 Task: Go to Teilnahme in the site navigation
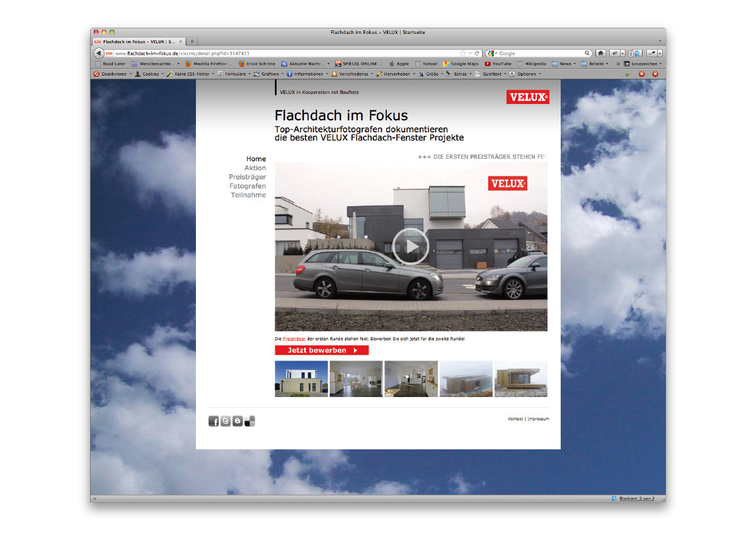248,195
